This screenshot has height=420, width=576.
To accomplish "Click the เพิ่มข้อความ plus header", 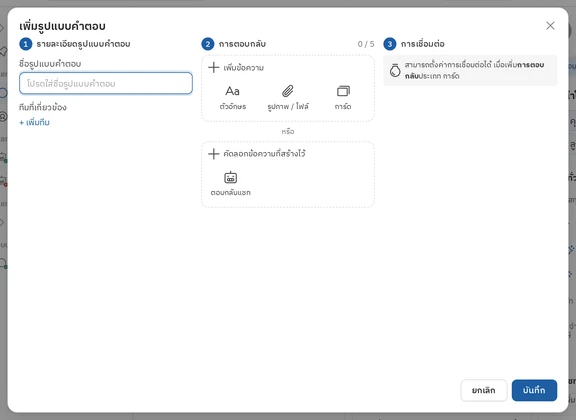I will 236,68.
